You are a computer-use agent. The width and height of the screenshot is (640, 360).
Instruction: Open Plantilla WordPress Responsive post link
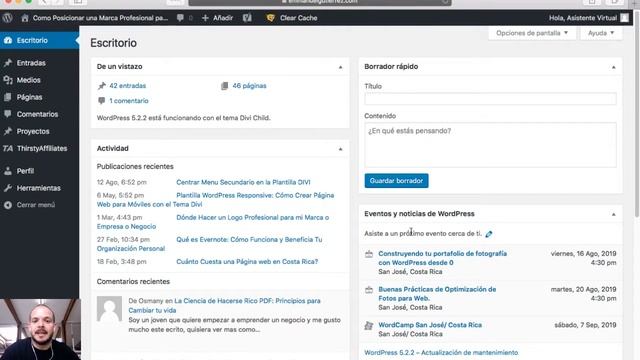[x=255, y=196]
